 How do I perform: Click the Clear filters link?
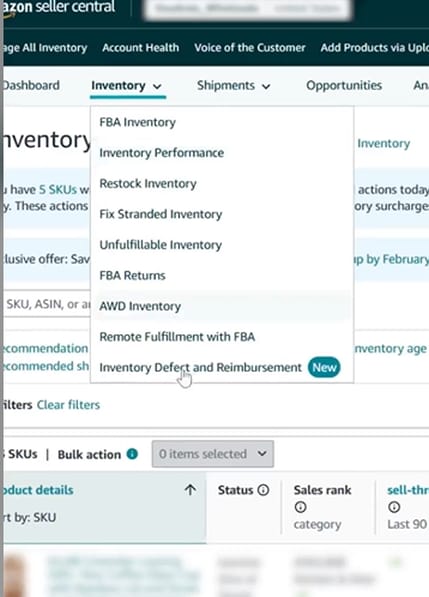click(68, 405)
